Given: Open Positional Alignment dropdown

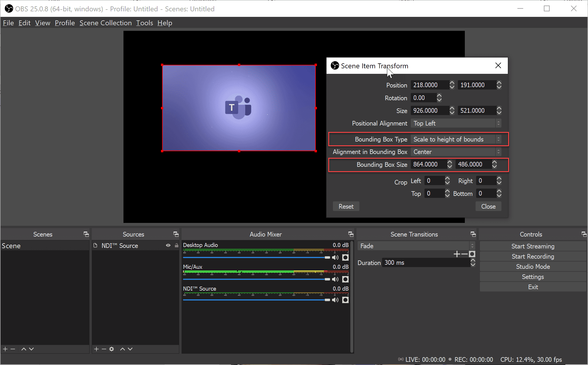Looking at the screenshot, I should coord(456,123).
